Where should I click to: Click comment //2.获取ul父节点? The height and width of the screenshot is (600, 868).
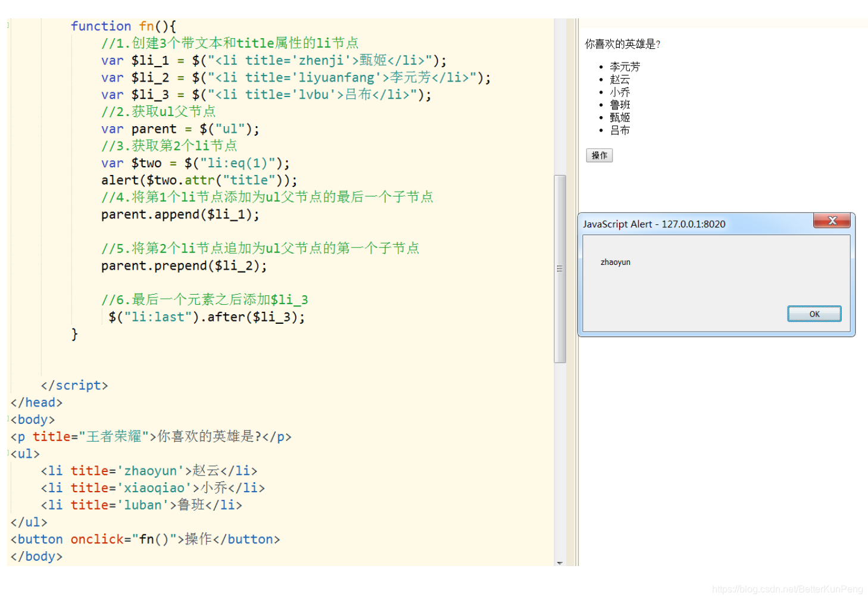(158, 111)
